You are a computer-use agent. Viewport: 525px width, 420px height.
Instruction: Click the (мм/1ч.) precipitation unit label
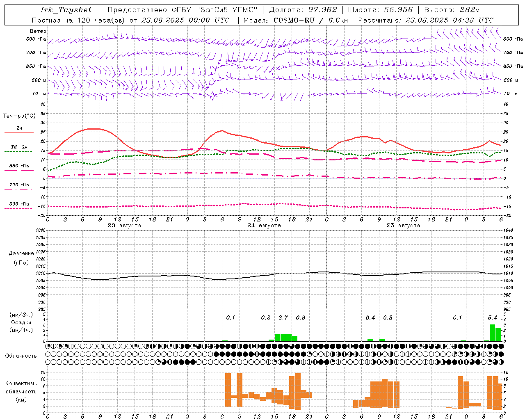coord(21,330)
